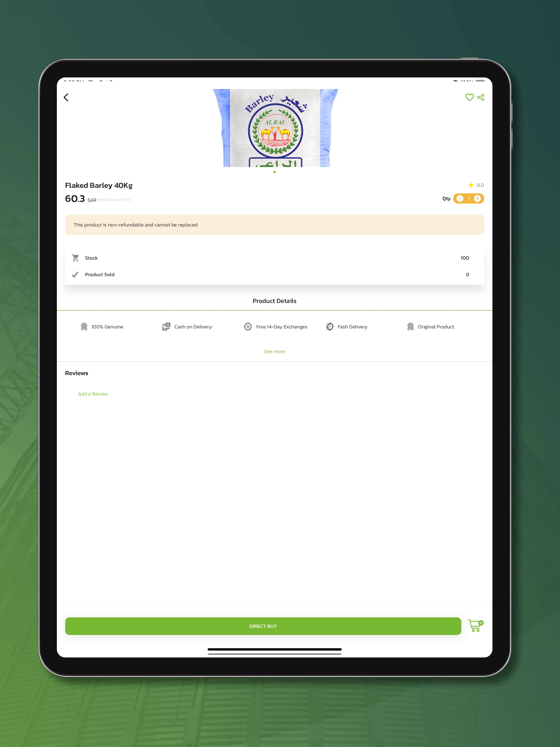
Task: Tap the decrease quantity minus button
Action: point(459,198)
